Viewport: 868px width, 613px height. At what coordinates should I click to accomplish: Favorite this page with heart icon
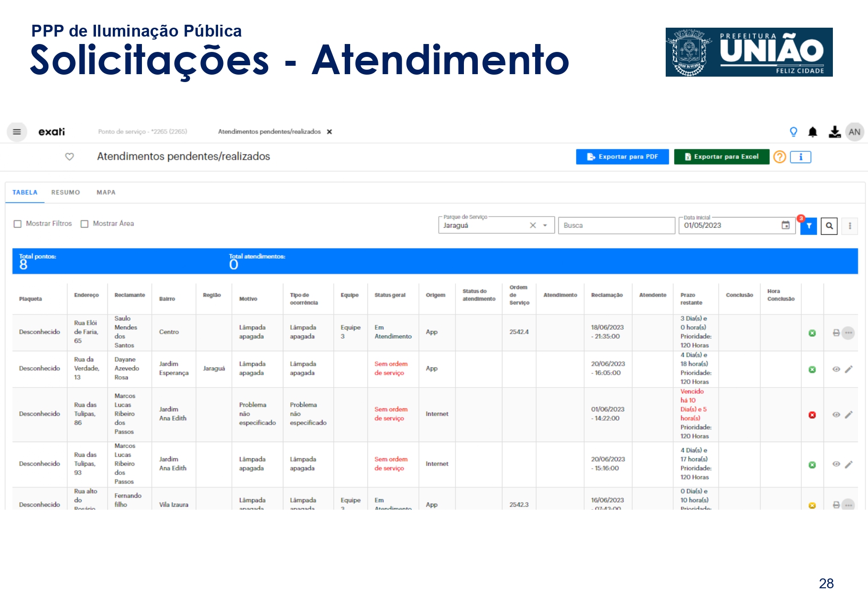click(x=70, y=157)
